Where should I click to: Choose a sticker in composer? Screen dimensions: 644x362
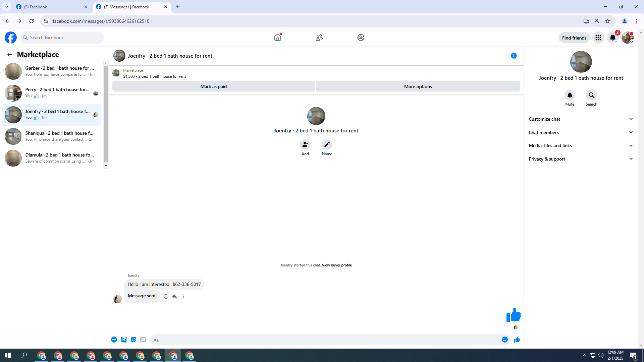point(133,340)
